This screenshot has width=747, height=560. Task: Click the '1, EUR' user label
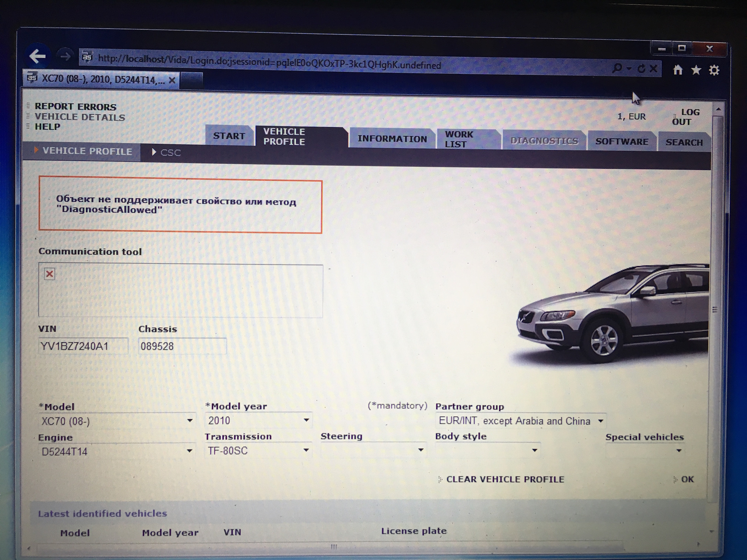pyautogui.click(x=631, y=116)
